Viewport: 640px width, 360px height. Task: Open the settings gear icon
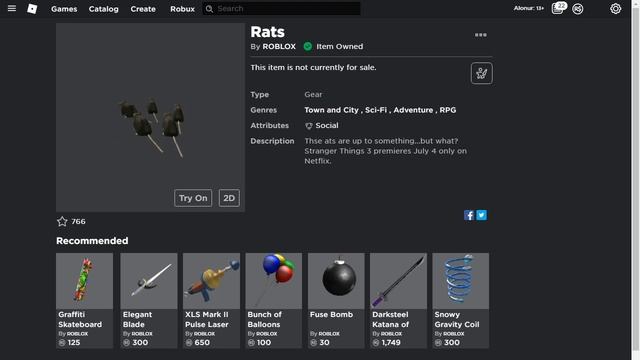(x=616, y=9)
